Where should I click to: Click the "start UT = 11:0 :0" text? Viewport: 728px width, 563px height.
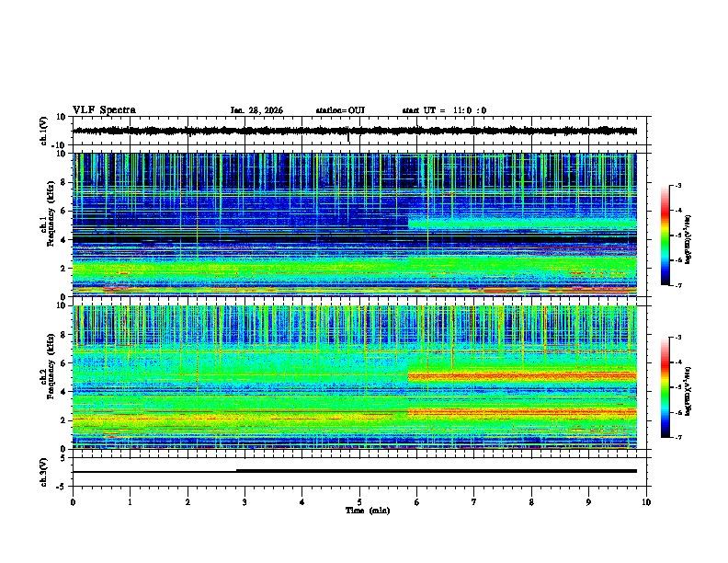pos(444,110)
